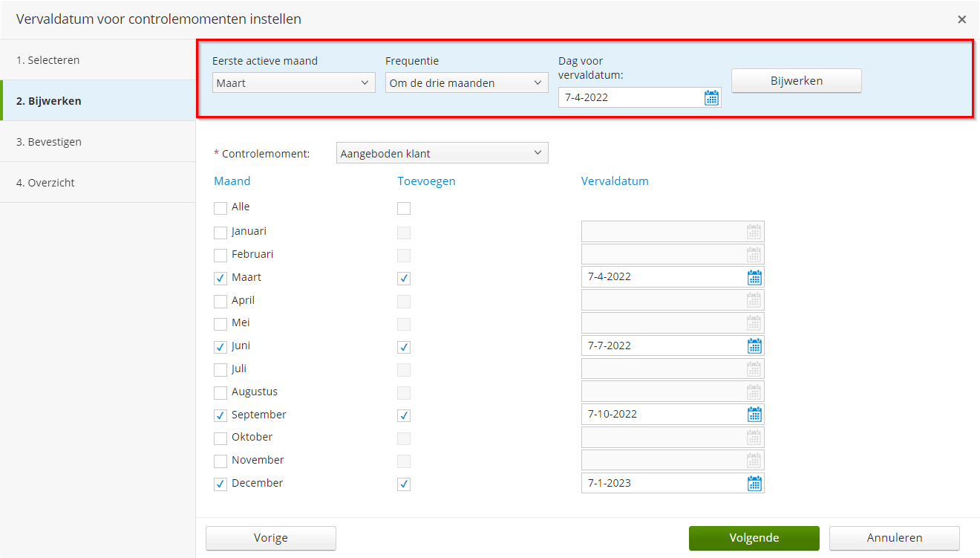The width and height of the screenshot is (980, 558).
Task: Open the Controlemoment dropdown
Action: (x=442, y=152)
